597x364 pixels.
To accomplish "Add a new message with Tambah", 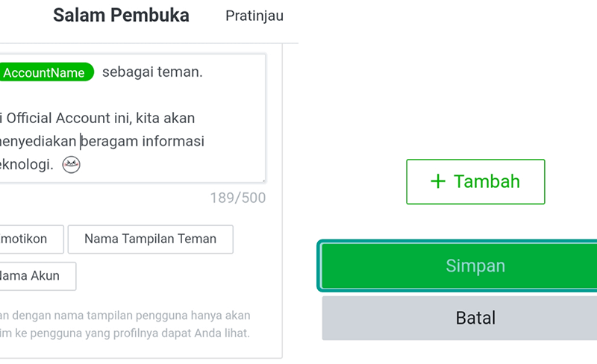I will [x=475, y=181].
